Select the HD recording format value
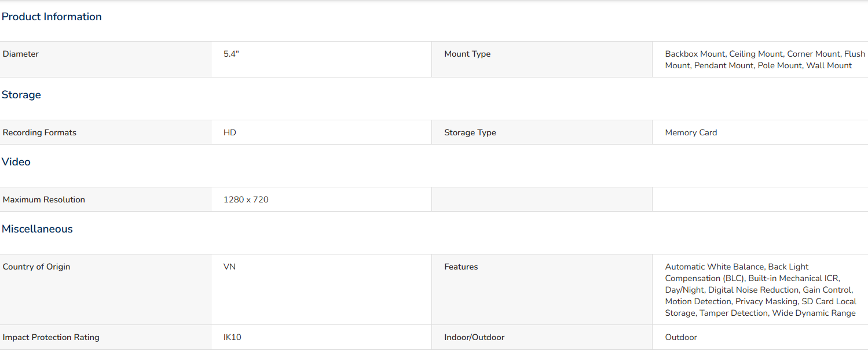Viewport: 868px width, 358px height. pyautogui.click(x=230, y=132)
